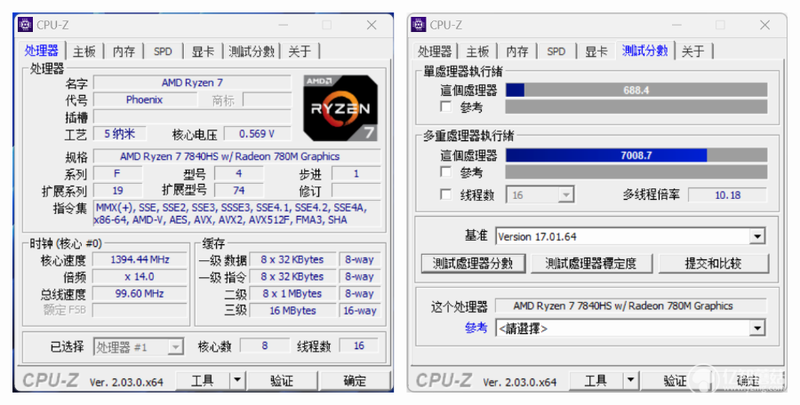Open the 基准 Version 17.01.64 dropdown

pyautogui.click(x=757, y=237)
